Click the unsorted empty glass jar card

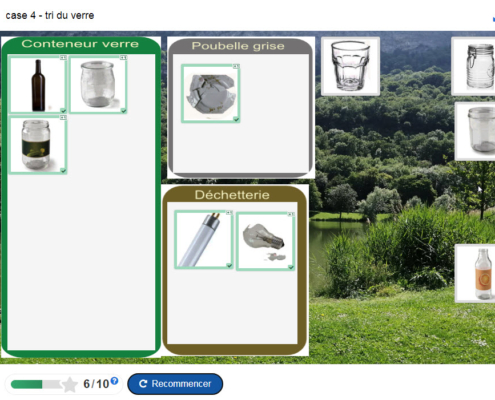tap(475, 131)
